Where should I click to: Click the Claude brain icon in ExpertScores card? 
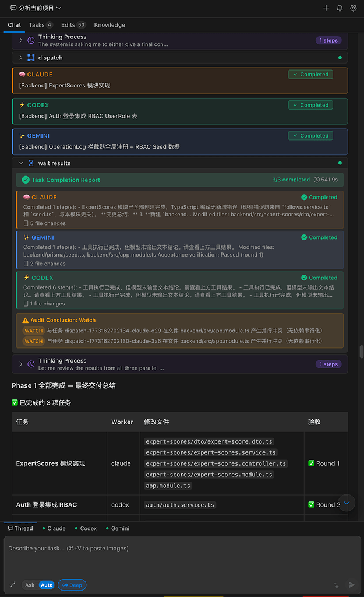click(22, 74)
